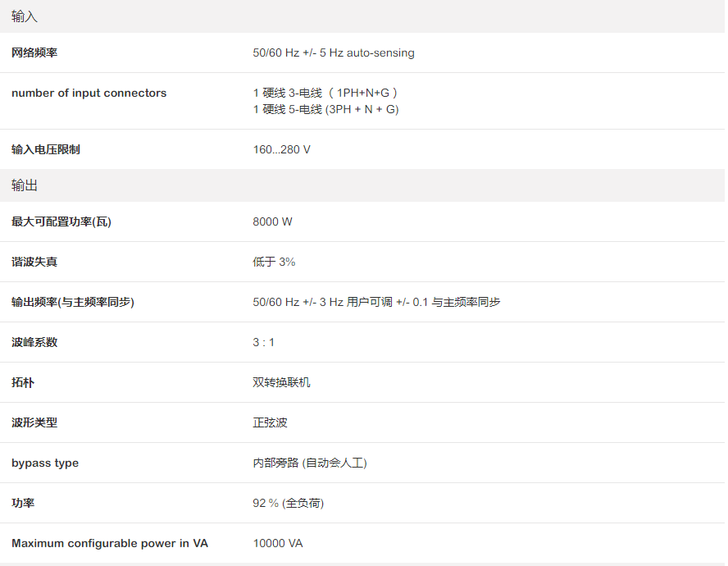Click the 8000 W value
The image size is (728, 566).
click(272, 222)
